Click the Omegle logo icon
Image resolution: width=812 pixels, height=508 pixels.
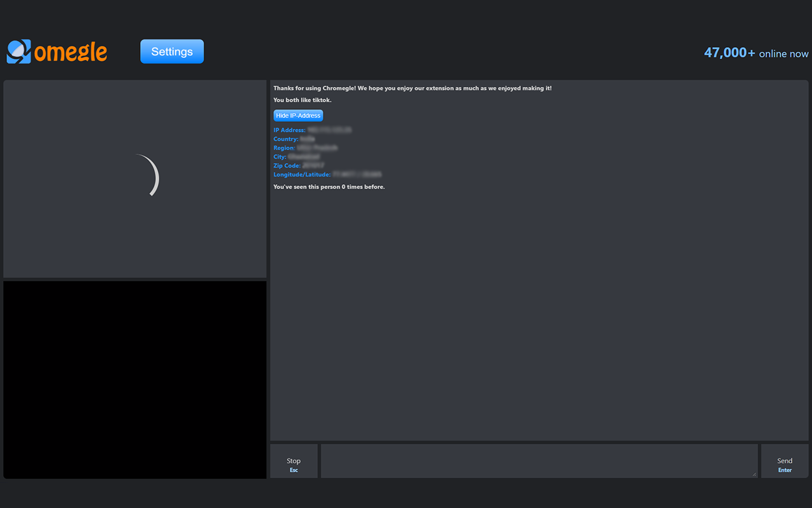pos(18,52)
